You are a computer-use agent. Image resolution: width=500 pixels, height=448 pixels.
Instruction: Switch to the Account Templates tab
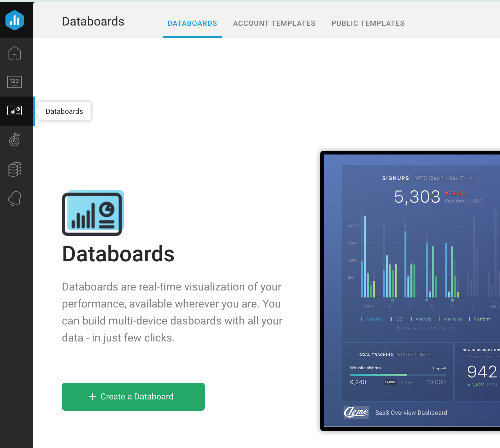click(274, 23)
